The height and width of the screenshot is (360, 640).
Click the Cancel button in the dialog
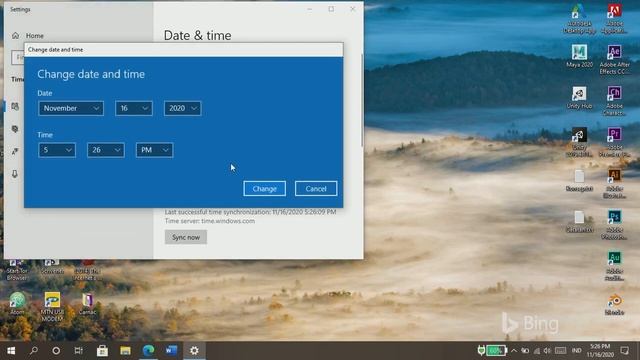click(x=316, y=189)
